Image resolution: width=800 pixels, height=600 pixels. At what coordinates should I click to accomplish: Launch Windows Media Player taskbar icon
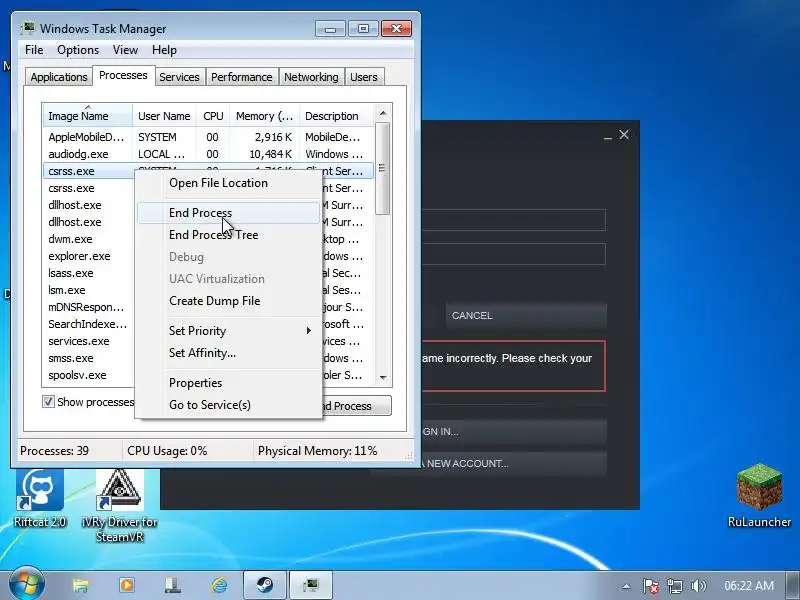click(x=127, y=585)
